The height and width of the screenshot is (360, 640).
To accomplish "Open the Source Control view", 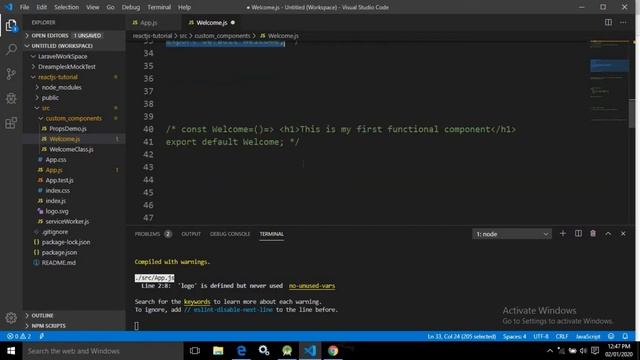I will point(11,74).
